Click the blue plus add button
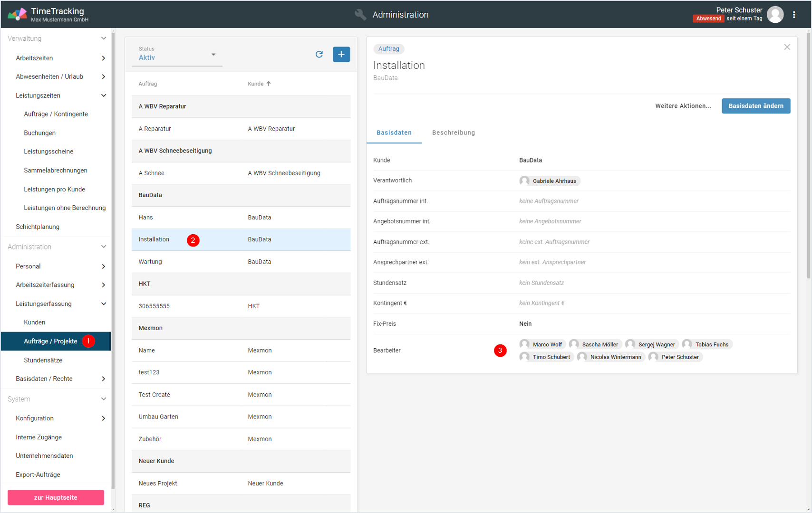 [341, 54]
